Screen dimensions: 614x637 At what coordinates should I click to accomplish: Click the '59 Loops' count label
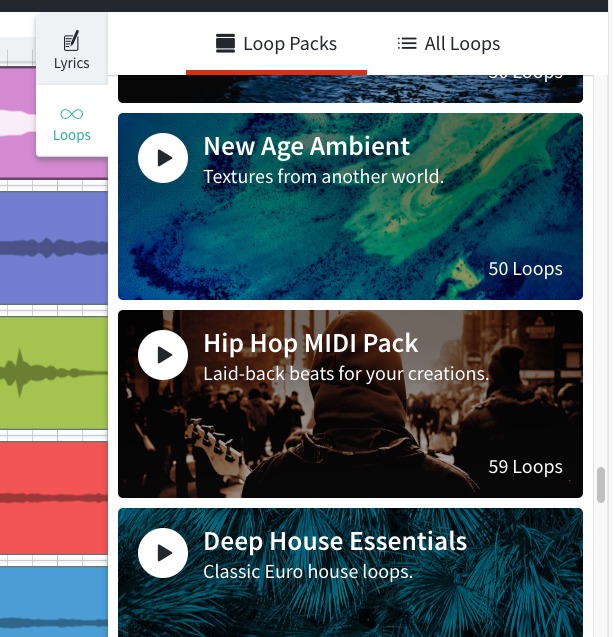pos(525,467)
